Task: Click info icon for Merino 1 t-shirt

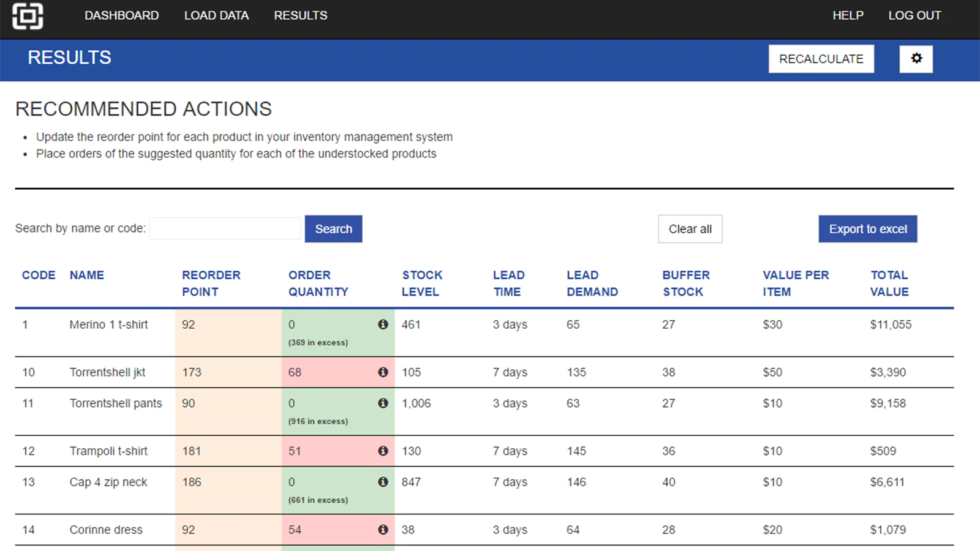Action: (383, 324)
